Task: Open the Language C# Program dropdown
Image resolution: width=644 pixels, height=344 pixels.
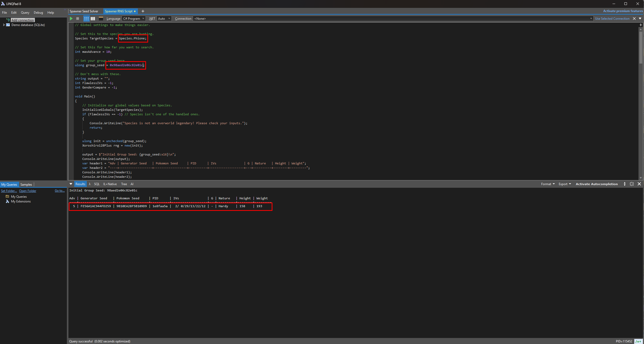Action: pyautogui.click(x=133, y=19)
